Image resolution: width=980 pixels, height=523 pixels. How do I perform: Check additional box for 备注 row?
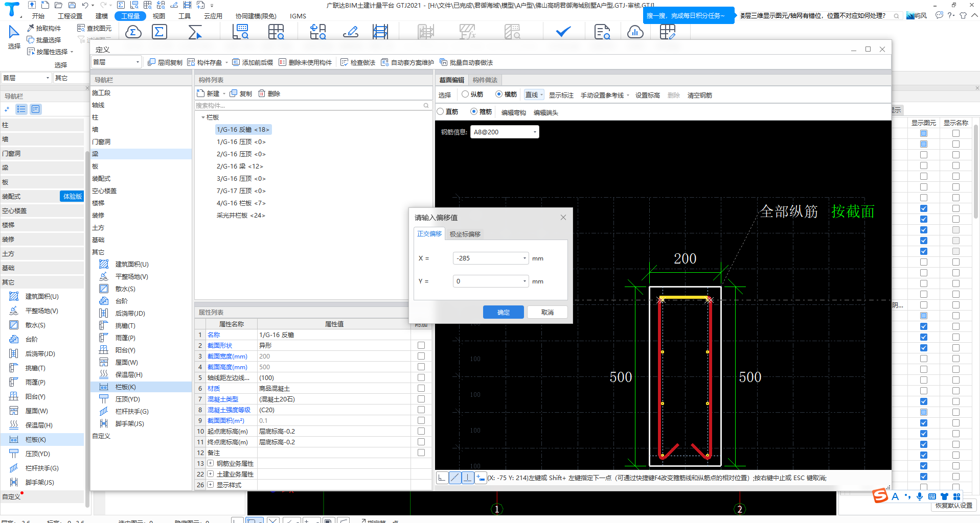pos(421,453)
